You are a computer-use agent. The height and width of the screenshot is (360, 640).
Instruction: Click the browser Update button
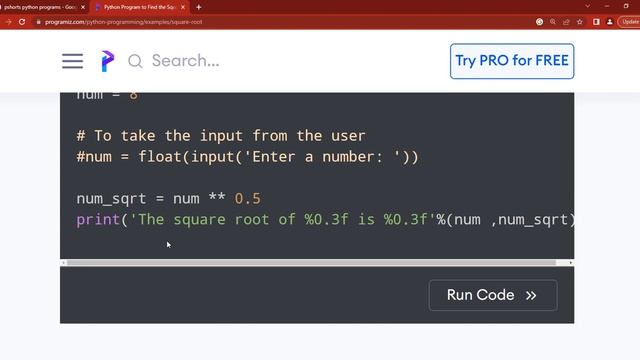coord(629,22)
